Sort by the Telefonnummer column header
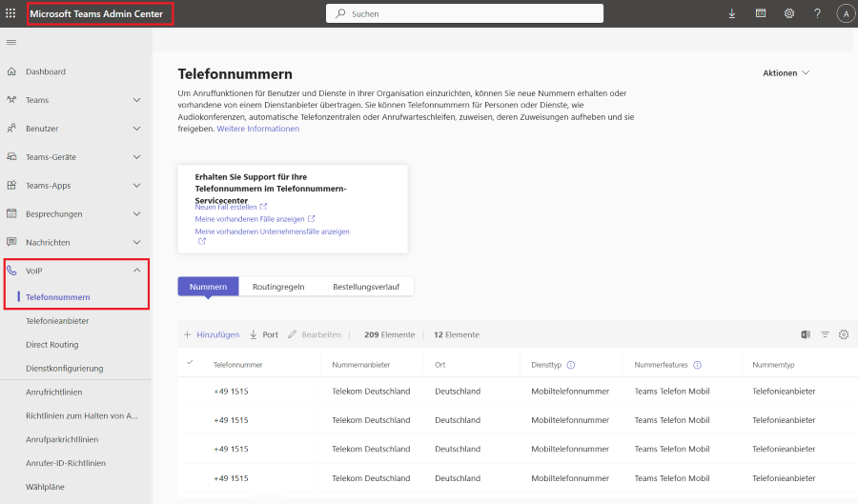This screenshot has height=504, width=858. click(x=238, y=365)
